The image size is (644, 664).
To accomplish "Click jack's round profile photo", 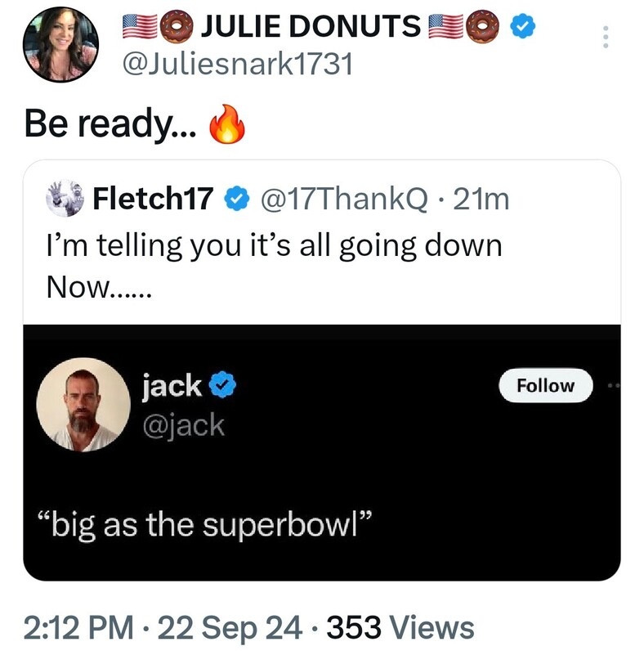I will tap(86, 403).
